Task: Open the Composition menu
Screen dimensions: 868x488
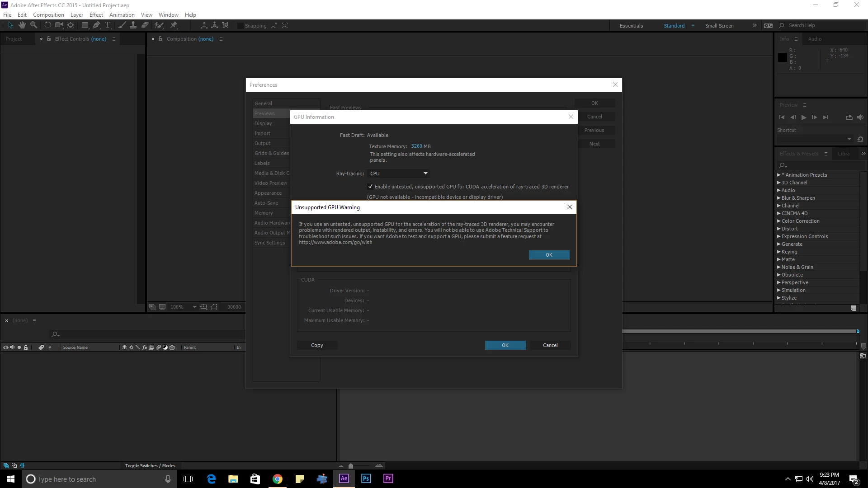Action: [48, 15]
